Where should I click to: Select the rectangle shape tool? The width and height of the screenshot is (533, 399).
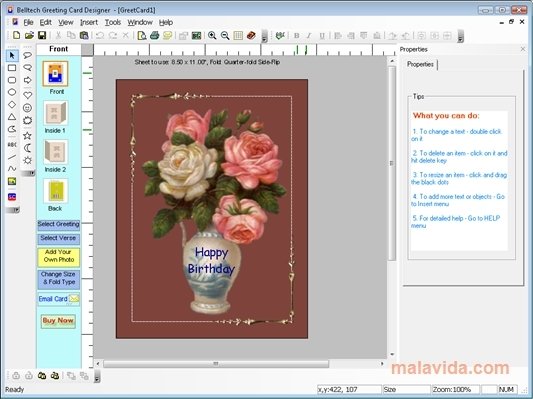(x=12, y=68)
